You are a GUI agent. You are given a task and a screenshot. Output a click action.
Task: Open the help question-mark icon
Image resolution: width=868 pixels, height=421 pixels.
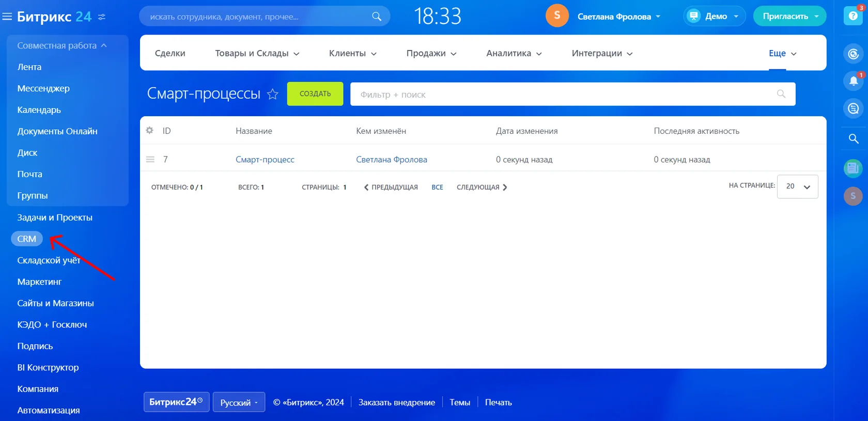(x=853, y=16)
